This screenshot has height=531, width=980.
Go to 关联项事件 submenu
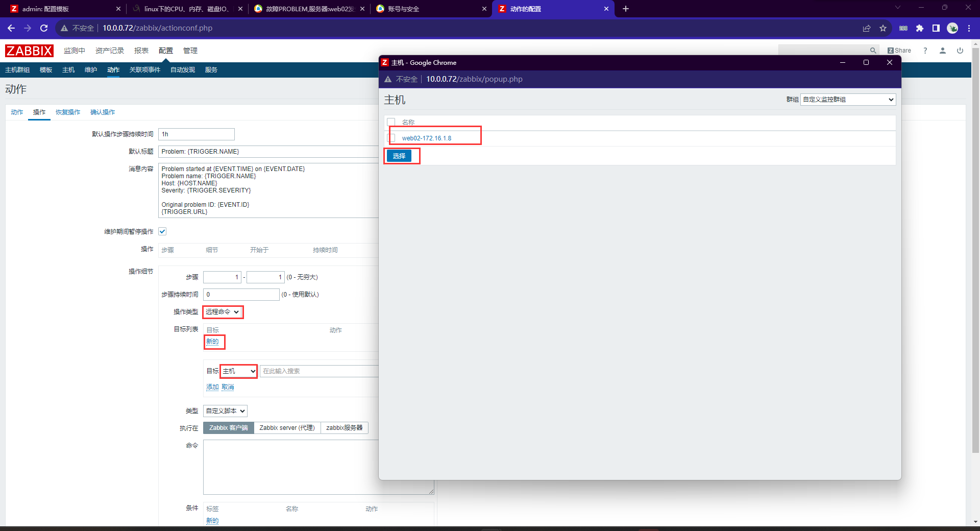(145, 70)
